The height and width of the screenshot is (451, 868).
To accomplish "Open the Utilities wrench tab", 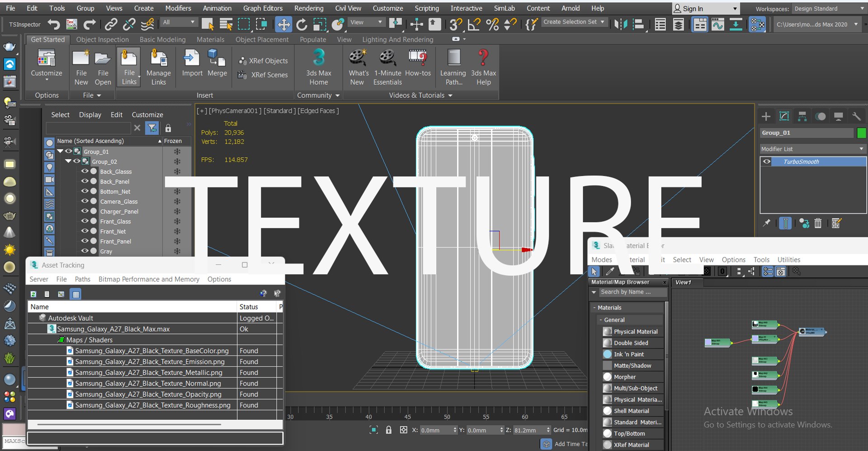I will (856, 117).
